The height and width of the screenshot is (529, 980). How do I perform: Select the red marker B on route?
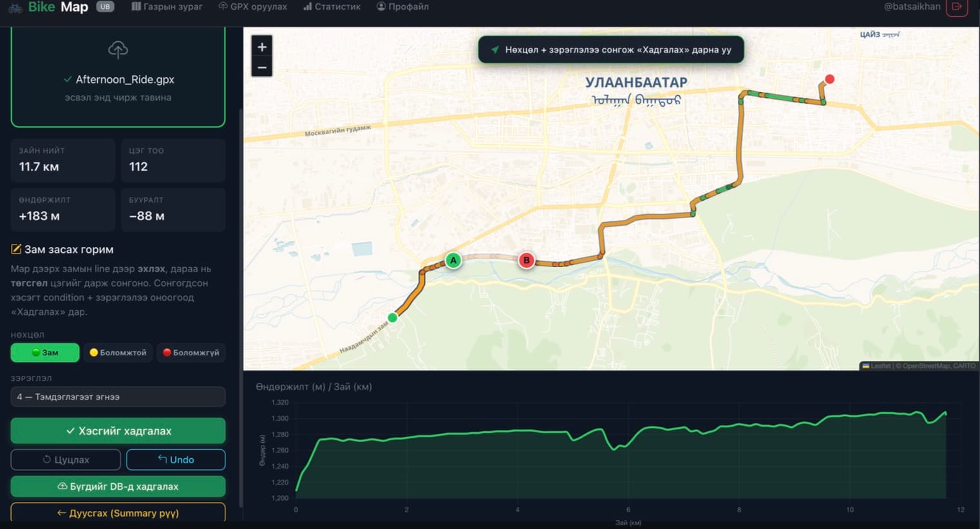[x=527, y=261]
